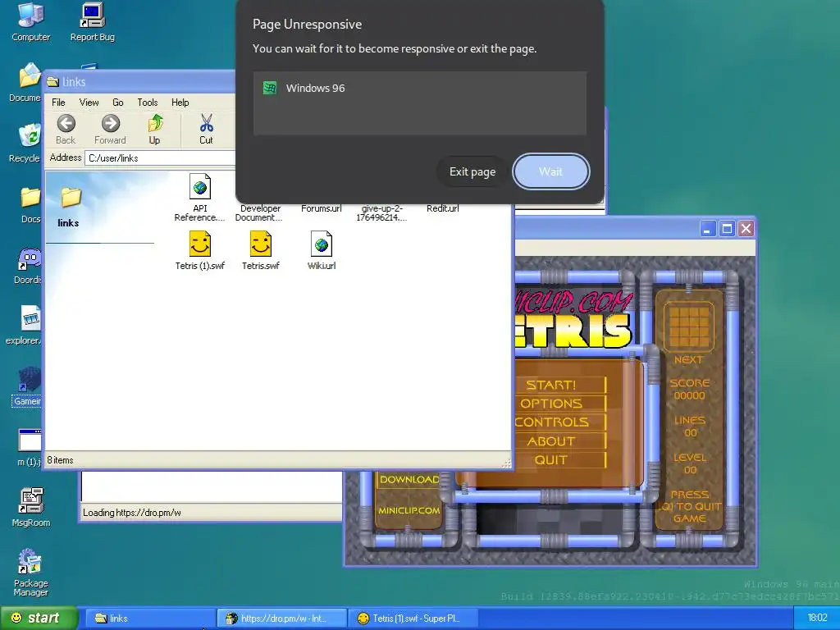
Task: Click Exit page in unresponsive dialog
Action: 472,172
